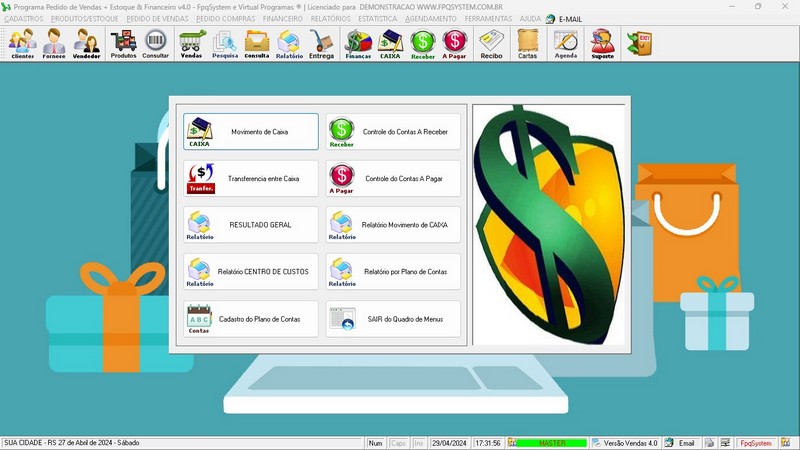Open the Vendedor toolbar icon
Screen dimensions: 800x450
tap(86, 44)
